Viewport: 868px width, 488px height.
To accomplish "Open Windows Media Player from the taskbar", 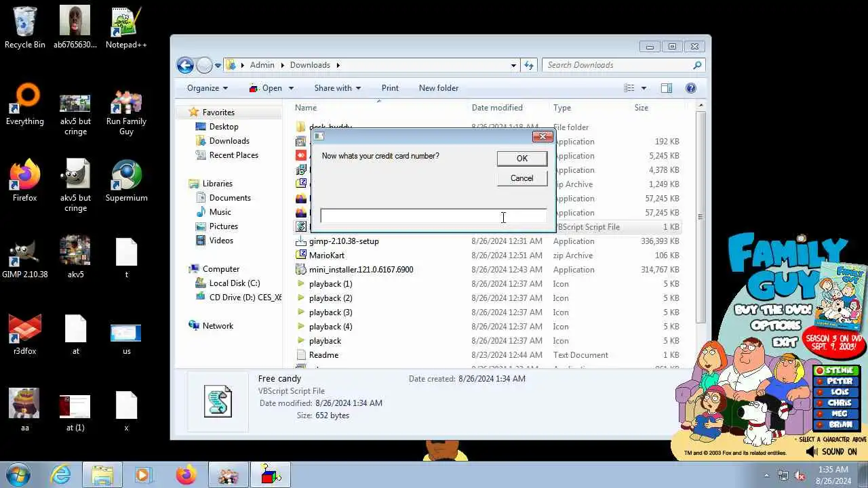I will [143, 474].
